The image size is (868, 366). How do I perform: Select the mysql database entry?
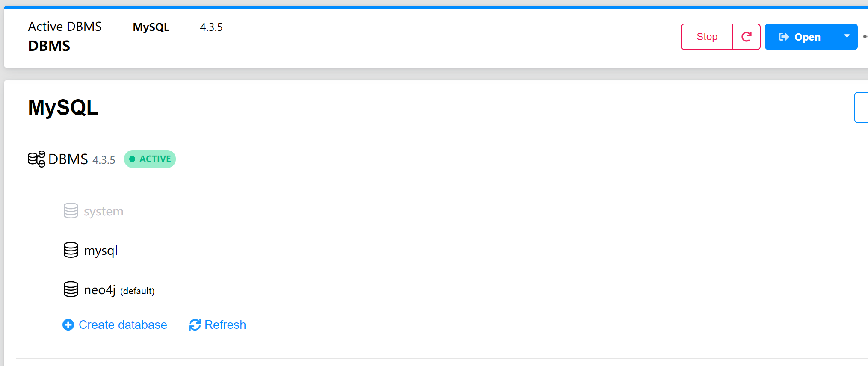(101, 251)
